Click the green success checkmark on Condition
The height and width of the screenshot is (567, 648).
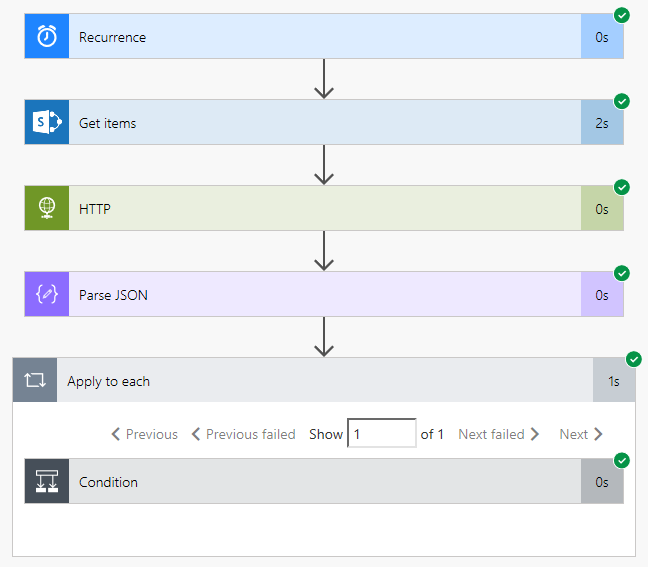[x=622, y=460]
